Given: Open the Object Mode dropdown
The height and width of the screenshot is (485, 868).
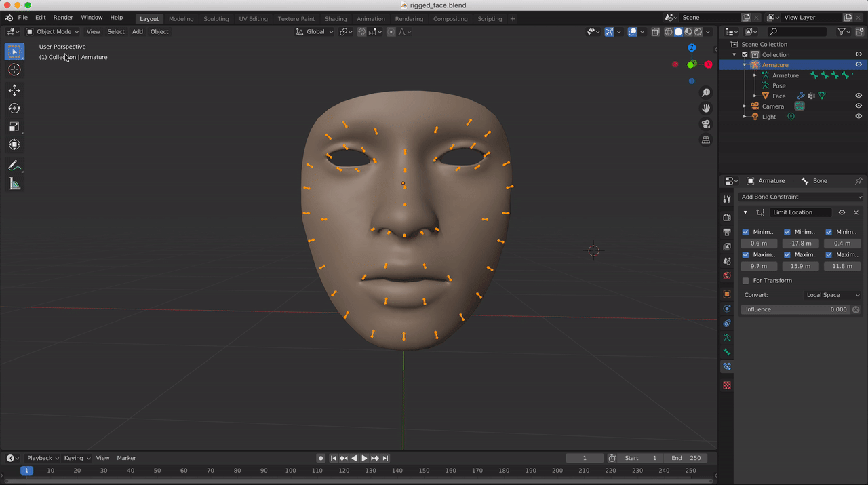Looking at the screenshot, I should (x=53, y=31).
